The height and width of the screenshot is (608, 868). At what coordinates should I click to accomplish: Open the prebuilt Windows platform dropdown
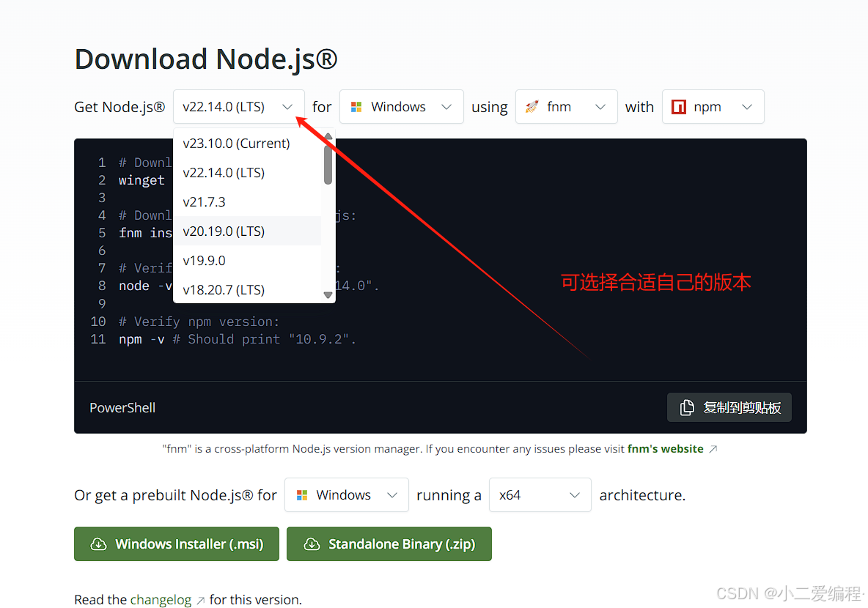(347, 494)
